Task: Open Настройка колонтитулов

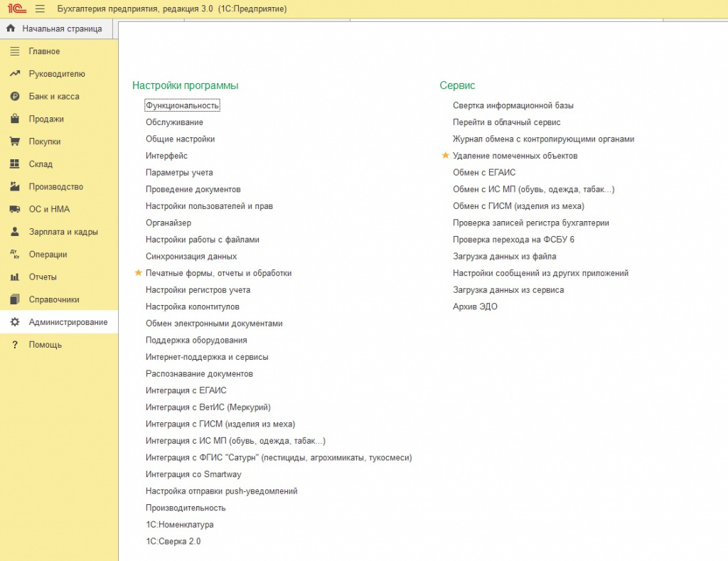Action: pos(192,306)
